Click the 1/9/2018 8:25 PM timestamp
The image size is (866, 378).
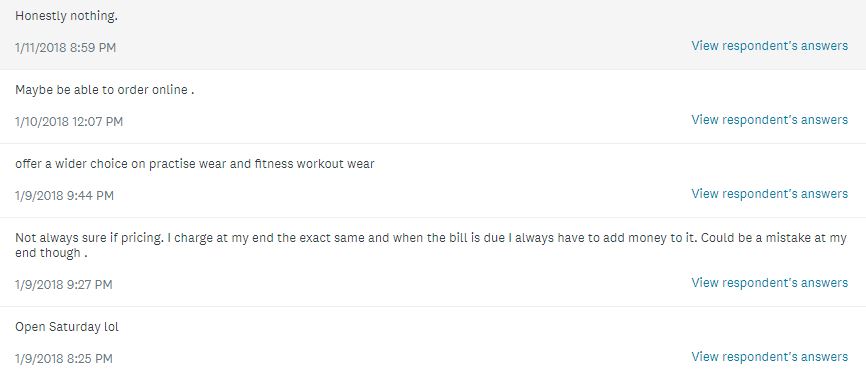pyautogui.click(x=64, y=359)
